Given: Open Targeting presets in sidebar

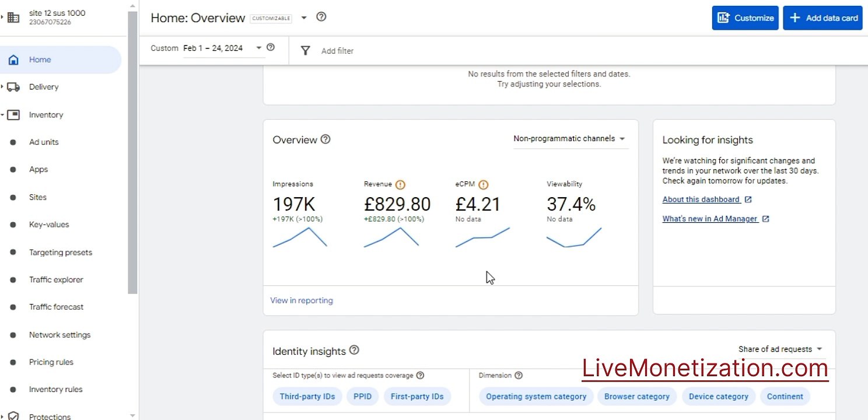Looking at the screenshot, I should point(61,253).
